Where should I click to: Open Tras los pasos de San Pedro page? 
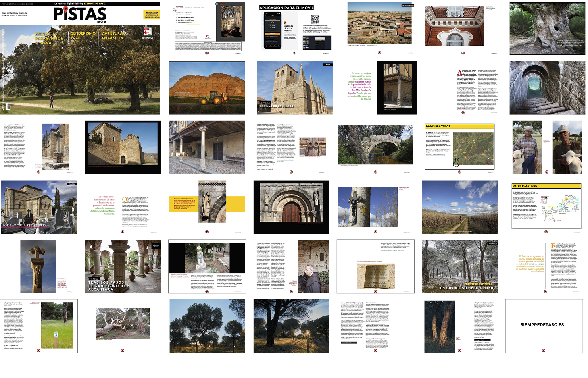123,266
